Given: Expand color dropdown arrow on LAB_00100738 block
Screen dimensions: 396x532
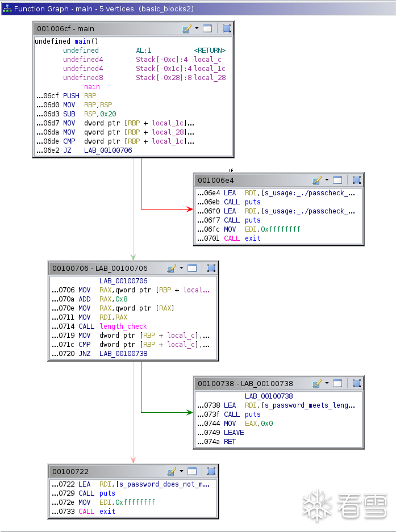Looking at the screenshot, I should (327, 383).
